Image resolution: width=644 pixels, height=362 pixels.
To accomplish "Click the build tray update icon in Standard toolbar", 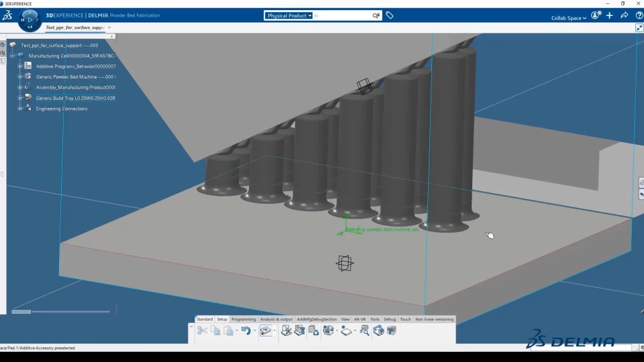I will pyautogui.click(x=266, y=330).
